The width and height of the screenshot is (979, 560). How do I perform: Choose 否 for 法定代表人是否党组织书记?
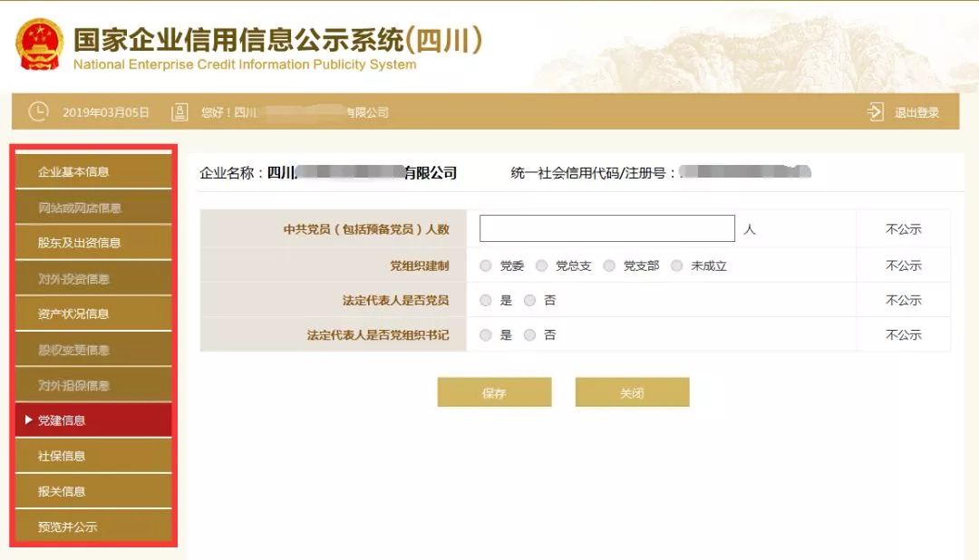pos(530,335)
